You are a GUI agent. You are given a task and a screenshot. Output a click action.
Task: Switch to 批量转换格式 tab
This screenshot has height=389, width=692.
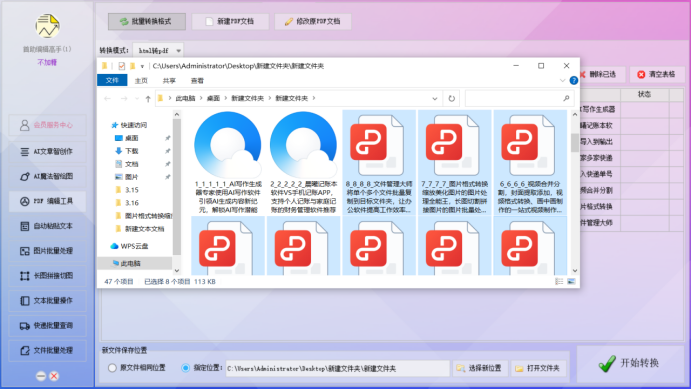(x=147, y=21)
